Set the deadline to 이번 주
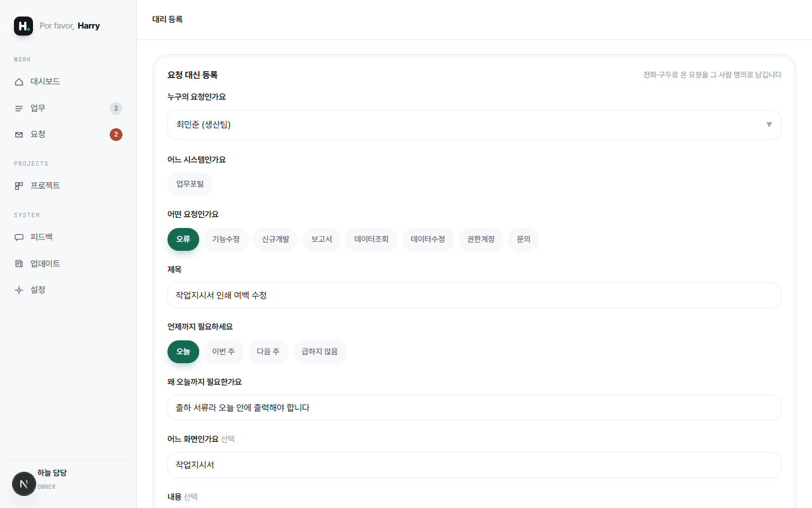 (223, 352)
